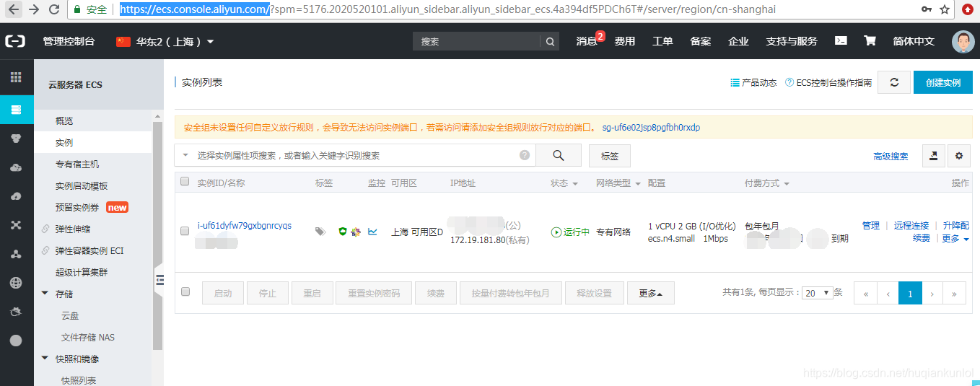980x386 pixels.
Task: Go back in the browser
Action: [x=14, y=9]
